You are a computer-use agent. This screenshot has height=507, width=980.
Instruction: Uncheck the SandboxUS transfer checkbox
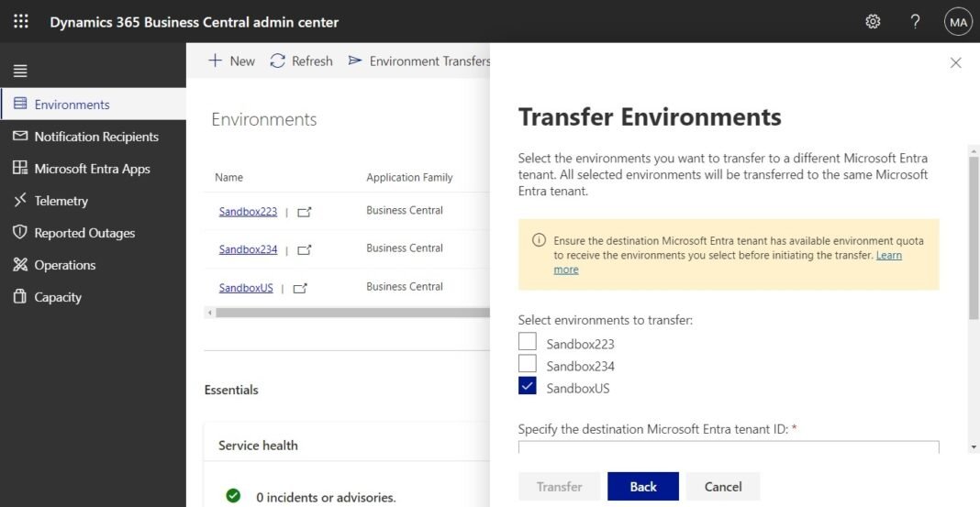[x=528, y=386]
